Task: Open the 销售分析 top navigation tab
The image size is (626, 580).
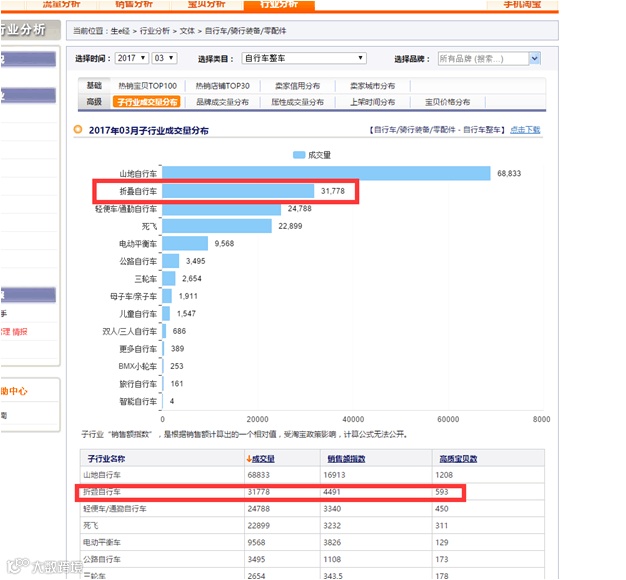Action: tap(134, 5)
